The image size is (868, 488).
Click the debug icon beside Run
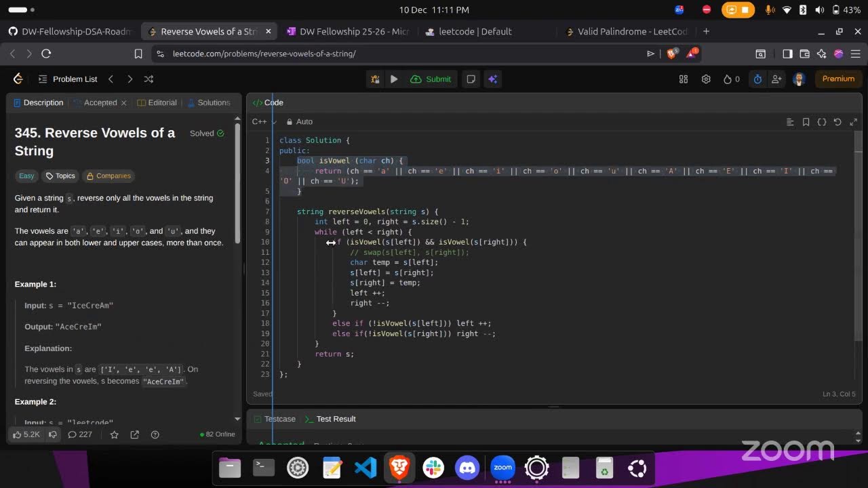pyautogui.click(x=375, y=79)
